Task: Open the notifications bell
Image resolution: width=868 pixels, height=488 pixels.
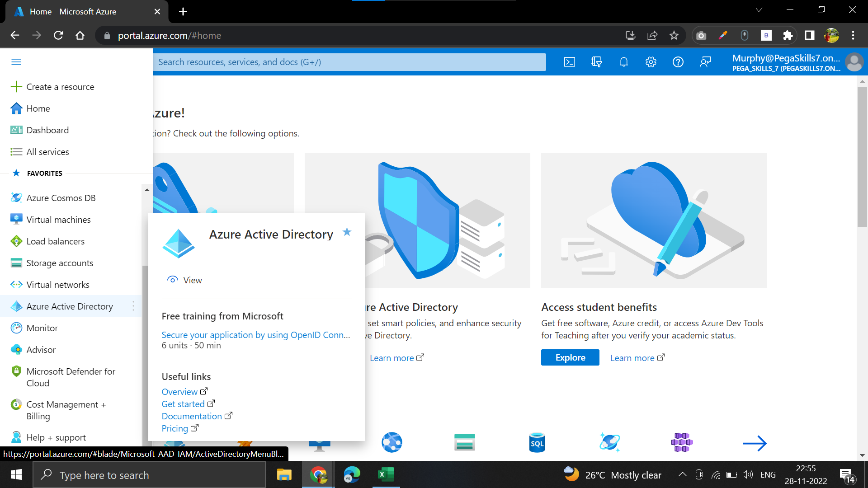Action: [624, 62]
